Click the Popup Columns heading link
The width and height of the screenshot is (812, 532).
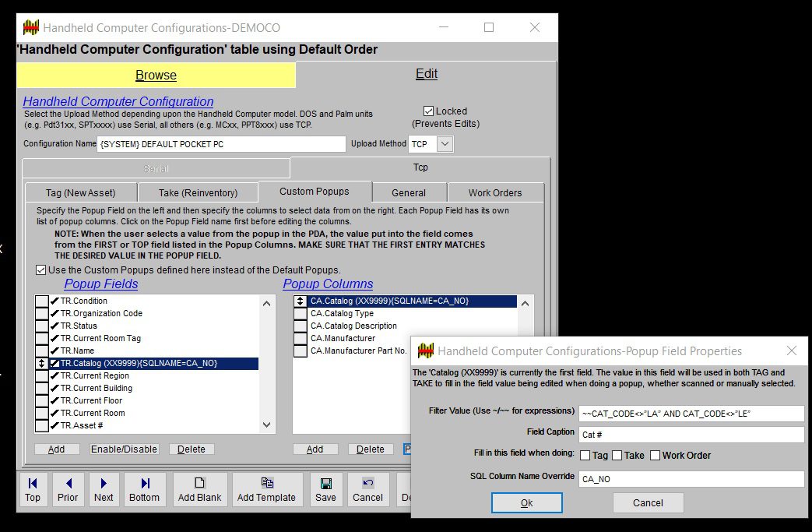[328, 284]
